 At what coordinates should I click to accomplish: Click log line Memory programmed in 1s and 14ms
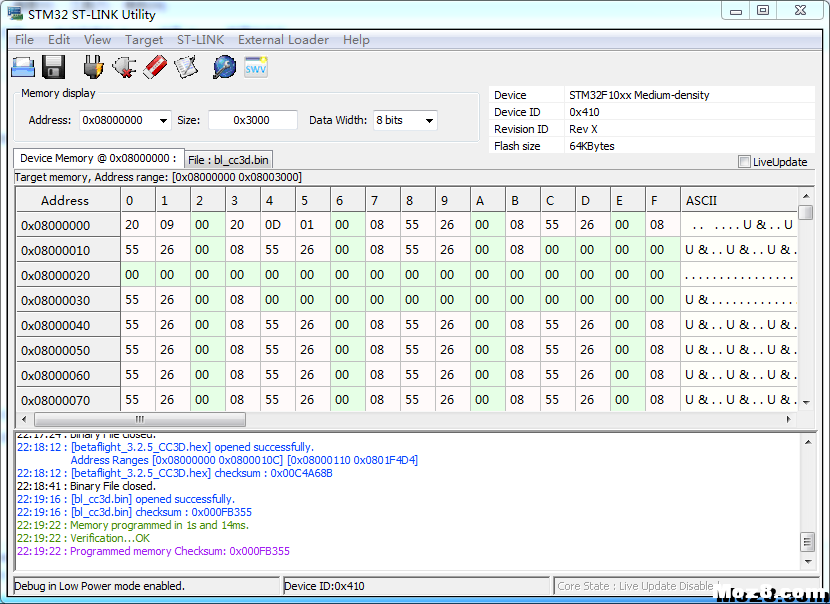[133, 525]
